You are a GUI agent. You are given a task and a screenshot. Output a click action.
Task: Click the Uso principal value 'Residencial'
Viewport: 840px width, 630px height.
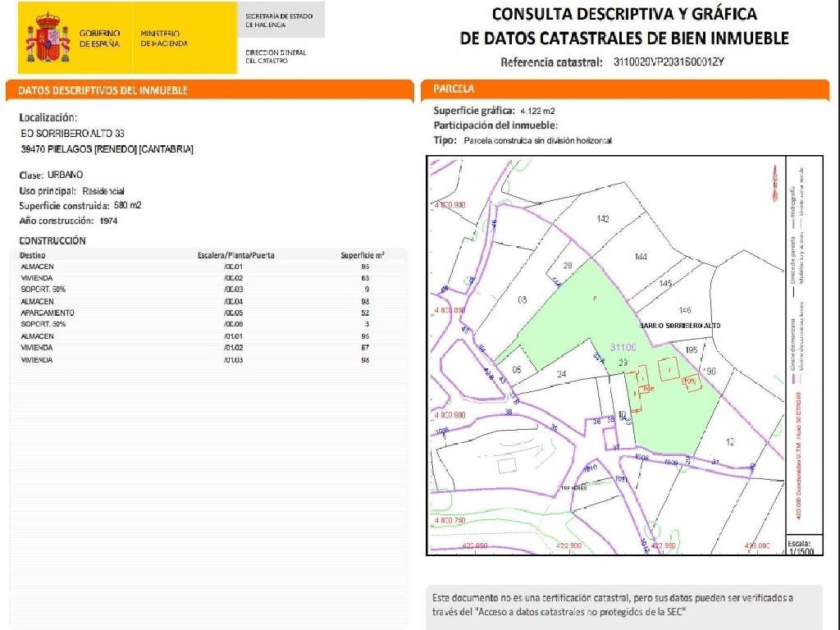point(103,190)
